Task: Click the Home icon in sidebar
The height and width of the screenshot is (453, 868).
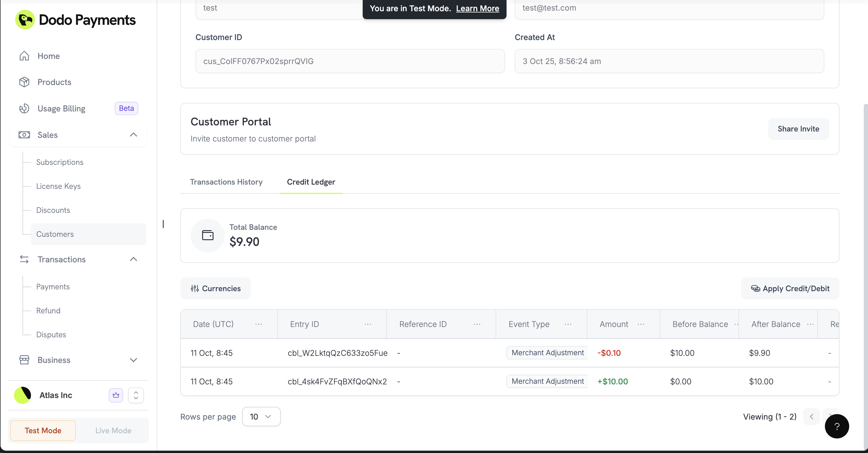Action: [24, 56]
